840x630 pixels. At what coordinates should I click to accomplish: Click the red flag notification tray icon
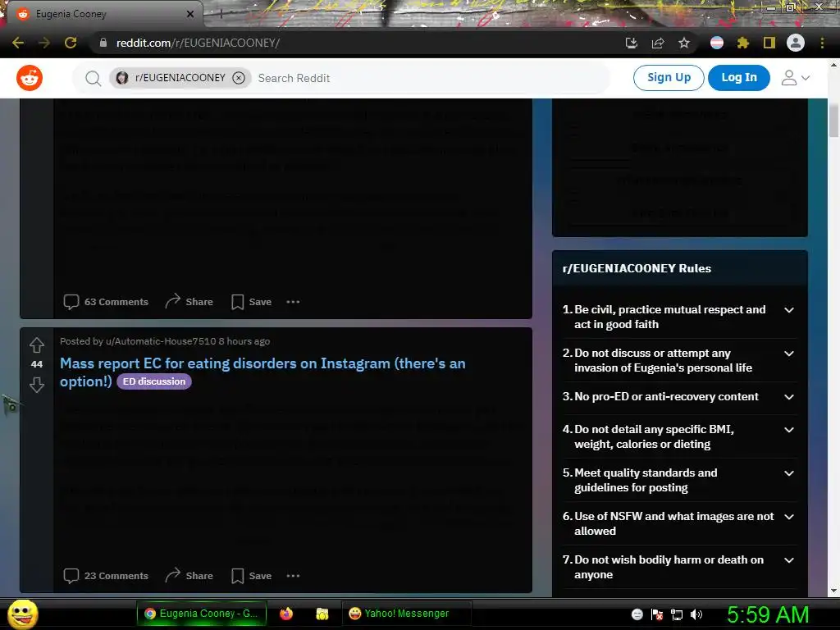tap(657, 614)
